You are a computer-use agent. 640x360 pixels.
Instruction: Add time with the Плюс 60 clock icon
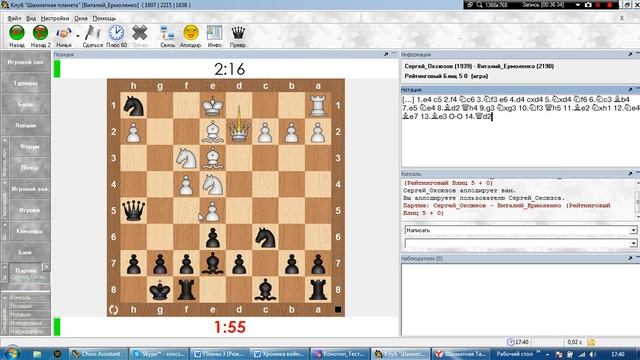click(116, 33)
